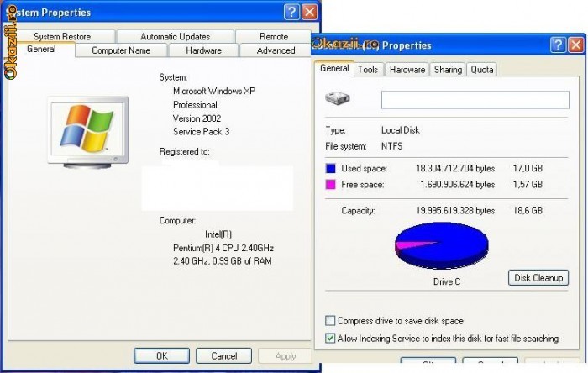
Task: Click '18.304.712.704 bytes' used space value
Action: click(455, 168)
